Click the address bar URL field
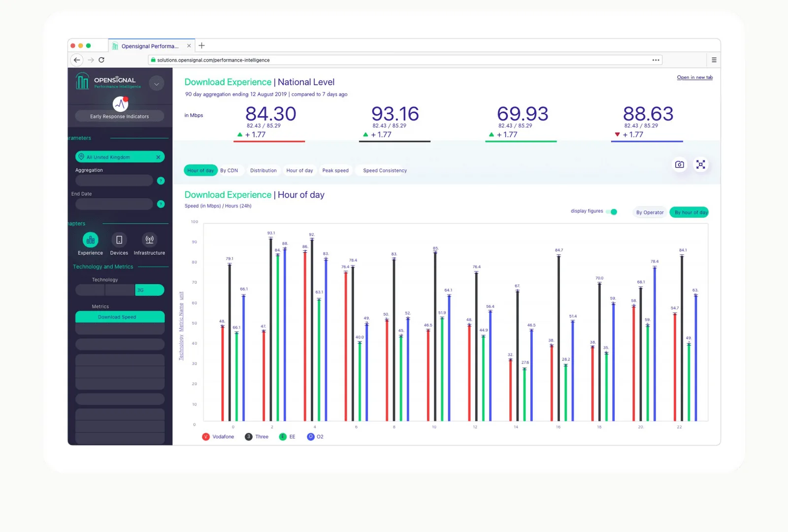The height and width of the screenshot is (532, 788). pos(405,60)
